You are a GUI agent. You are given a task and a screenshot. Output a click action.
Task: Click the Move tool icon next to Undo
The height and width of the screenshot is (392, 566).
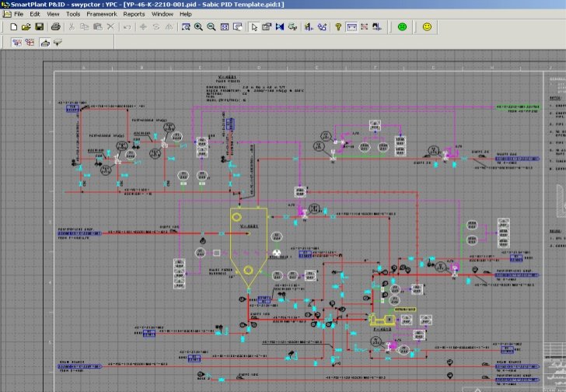(x=143, y=26)
